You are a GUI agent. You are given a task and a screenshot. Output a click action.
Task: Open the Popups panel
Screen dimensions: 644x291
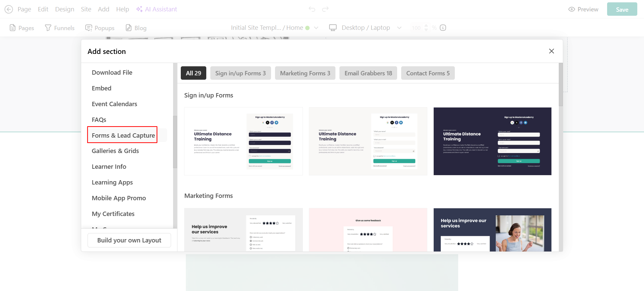click(x=100, y=28)
